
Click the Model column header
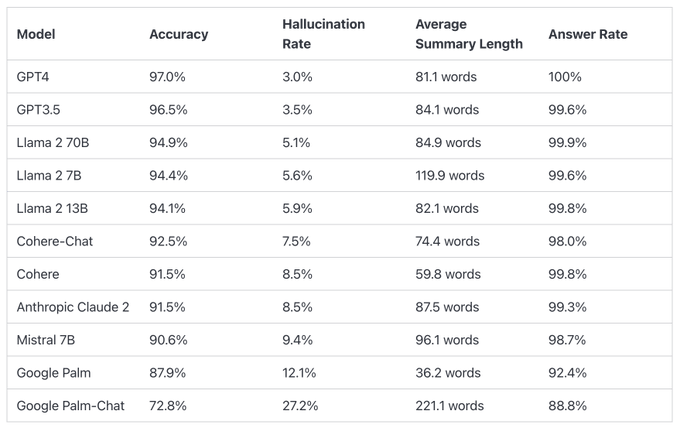[36, 34]
